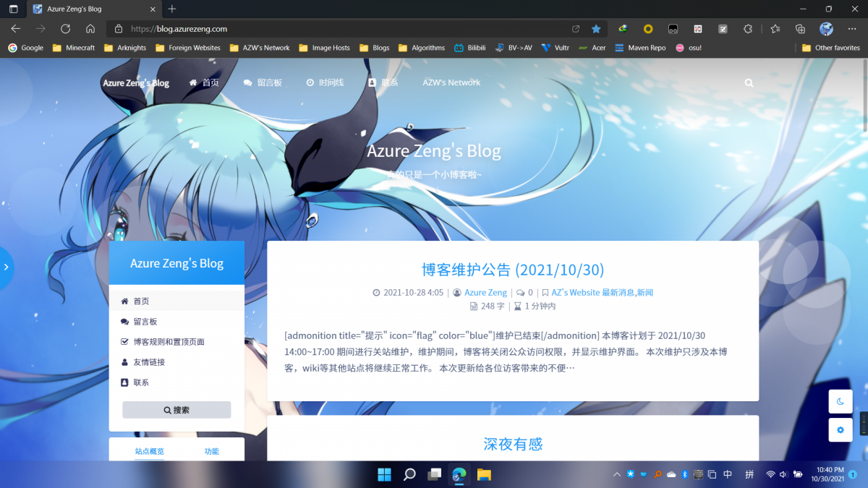Switch to the 功能 tab in sidebar

pyautogui.click(x=210, y=450)
